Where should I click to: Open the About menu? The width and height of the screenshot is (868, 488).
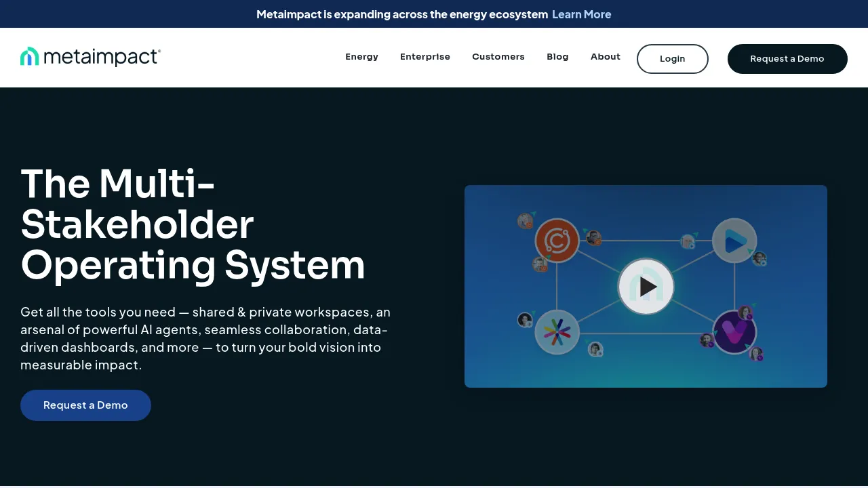pos(606,57)
